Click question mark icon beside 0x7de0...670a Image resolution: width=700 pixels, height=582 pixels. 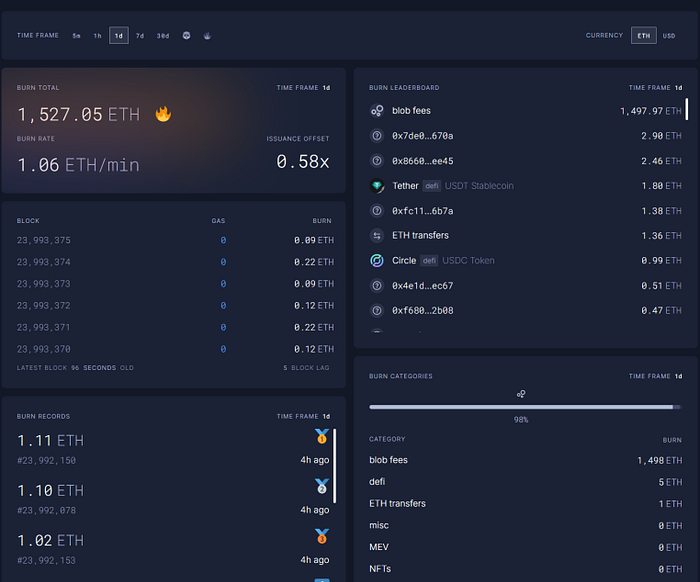tap(377, 136)
